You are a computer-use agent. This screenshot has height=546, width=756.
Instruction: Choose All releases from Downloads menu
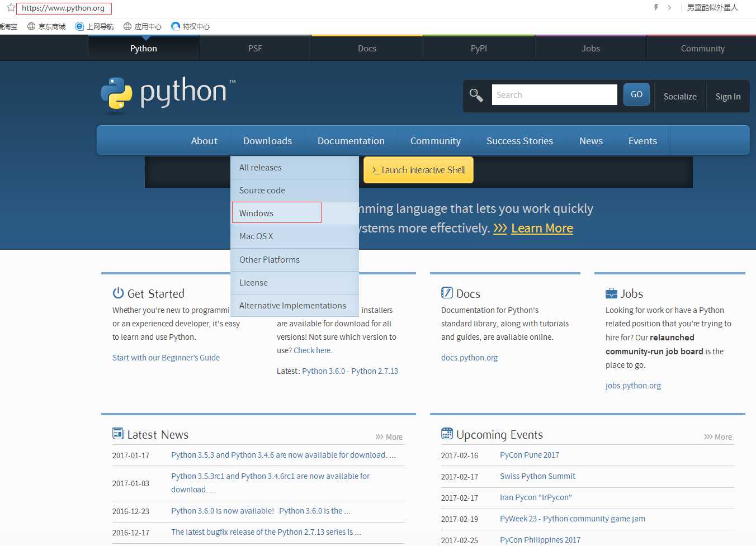pyautogui.click(x=295, y=168)
